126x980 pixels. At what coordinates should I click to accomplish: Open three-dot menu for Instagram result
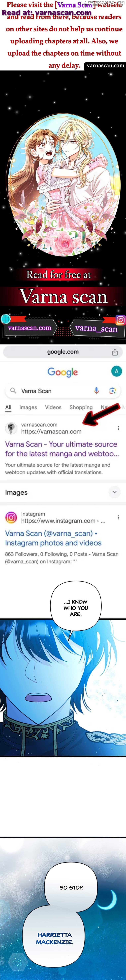[x=118, y=517]
